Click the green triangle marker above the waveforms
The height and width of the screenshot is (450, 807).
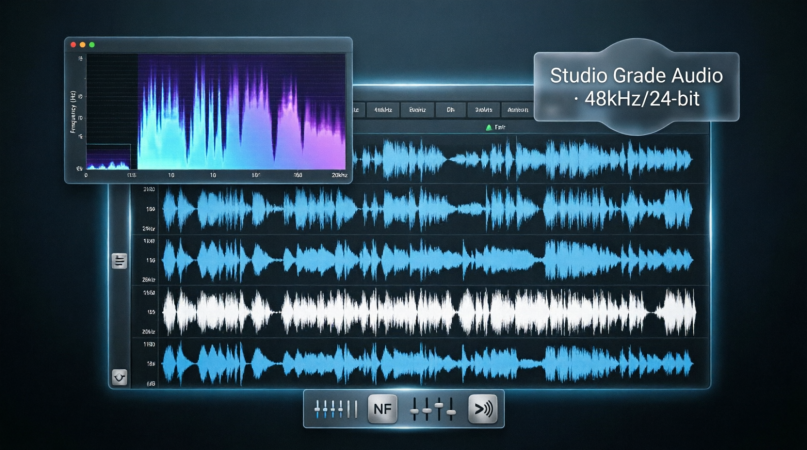(489, 127)
